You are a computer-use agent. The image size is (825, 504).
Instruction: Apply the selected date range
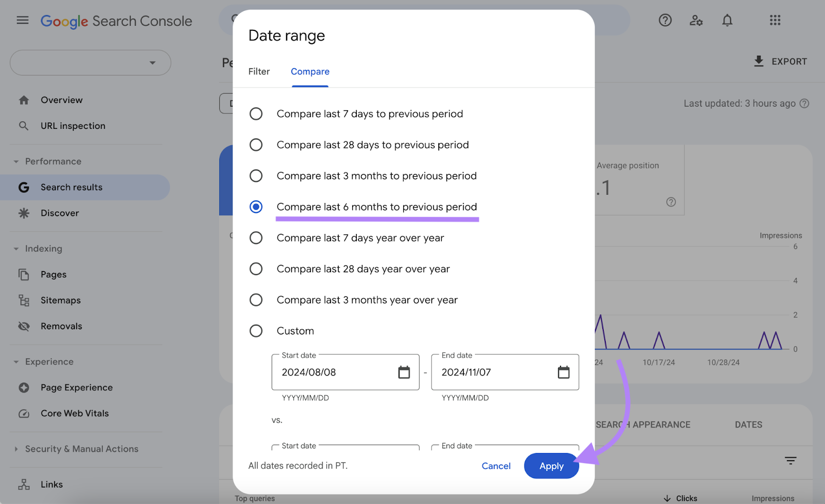pos(551,465)
